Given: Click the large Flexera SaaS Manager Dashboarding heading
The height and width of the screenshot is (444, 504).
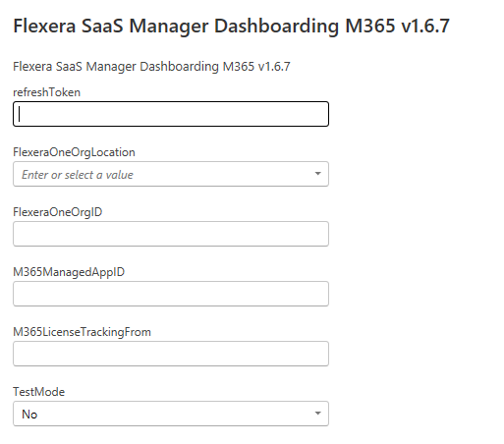Looking at the screenshot, I should pyautogui.click(x=231, y=27).
